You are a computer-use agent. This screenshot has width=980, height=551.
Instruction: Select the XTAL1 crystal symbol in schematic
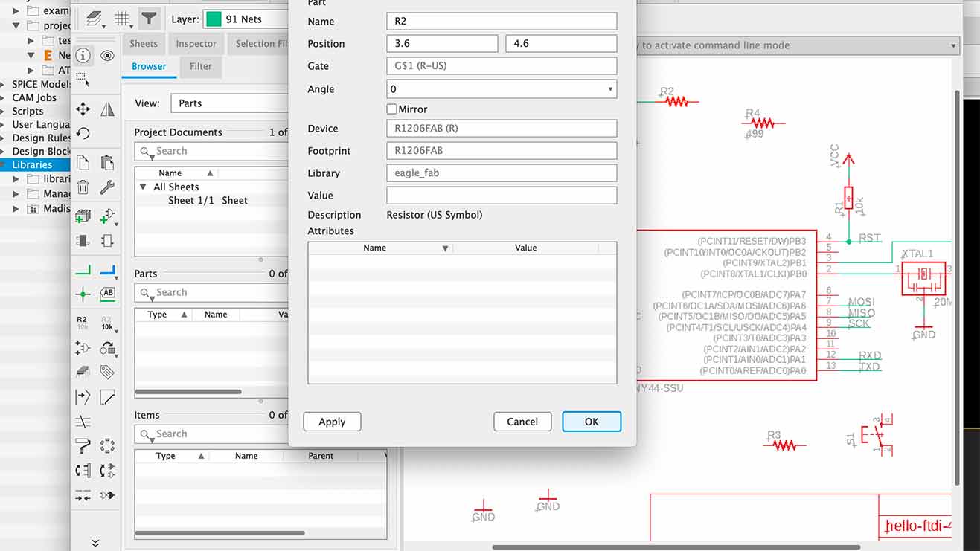(x=923, y=277)
